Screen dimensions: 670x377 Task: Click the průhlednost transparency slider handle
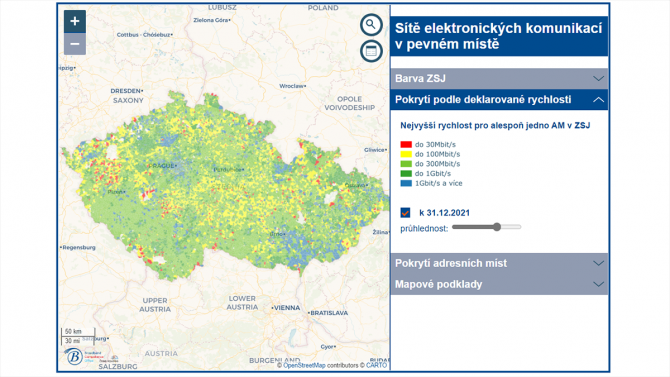[x=497, y=227]
